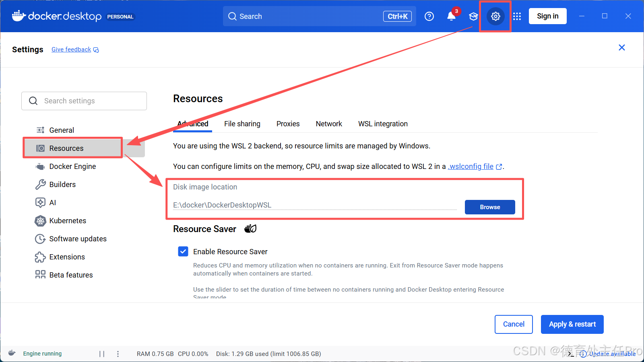This screenshot has height=362, width=644.
Task: Click the Builders wrench icon
Action: pos(40,184)
